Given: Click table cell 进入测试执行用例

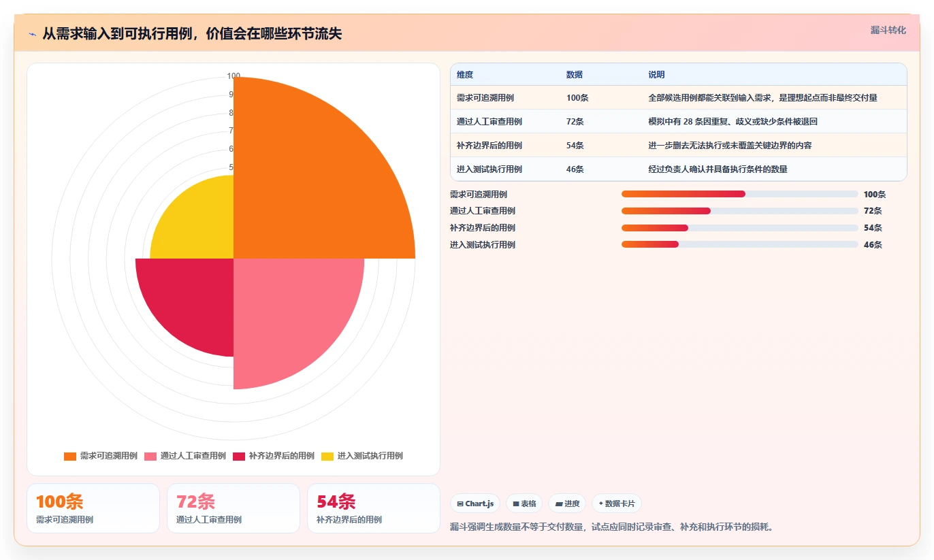Looking at the screenshot, I should tap(489, 169).
